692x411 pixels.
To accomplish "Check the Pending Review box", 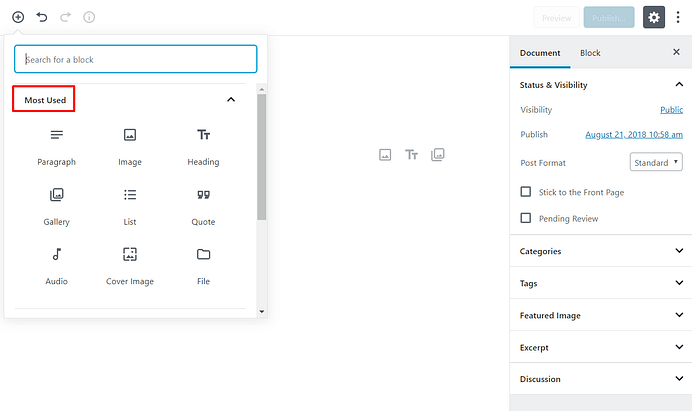I will pyautogui.click(x=526, y=218).
